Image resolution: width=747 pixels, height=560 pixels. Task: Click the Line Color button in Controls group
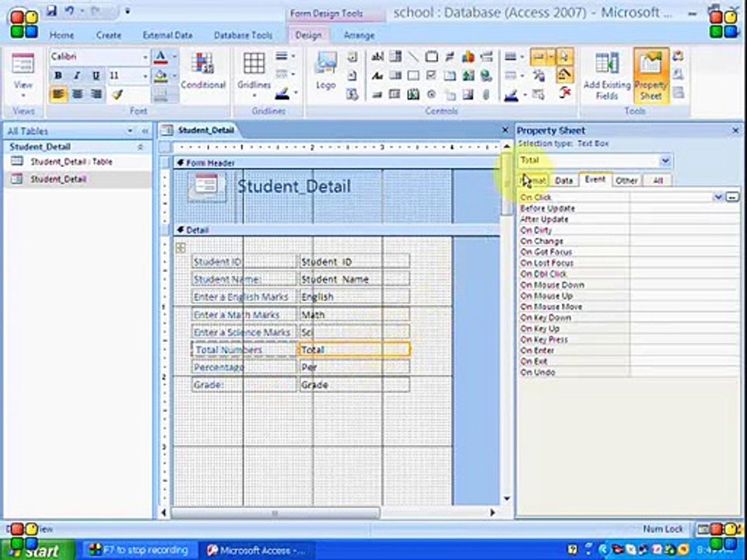pyautogui.click(x=510, y=94)
